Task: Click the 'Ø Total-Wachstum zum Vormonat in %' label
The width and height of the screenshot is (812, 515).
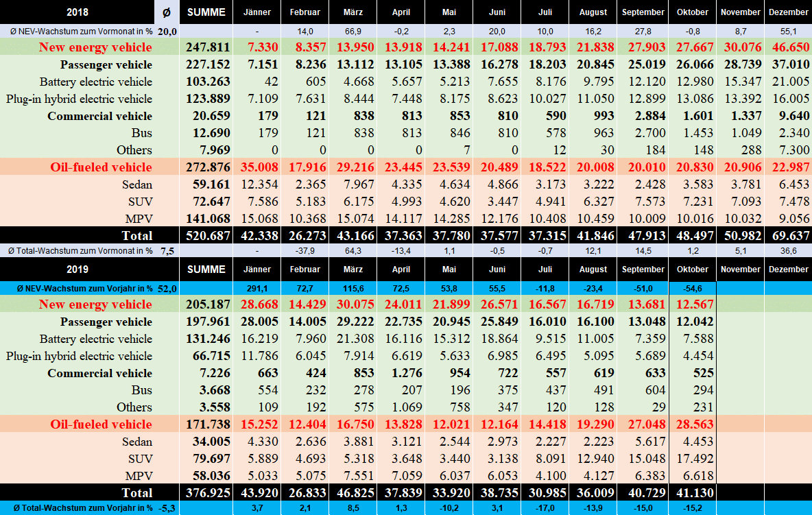Action: (x=80, y=251)
